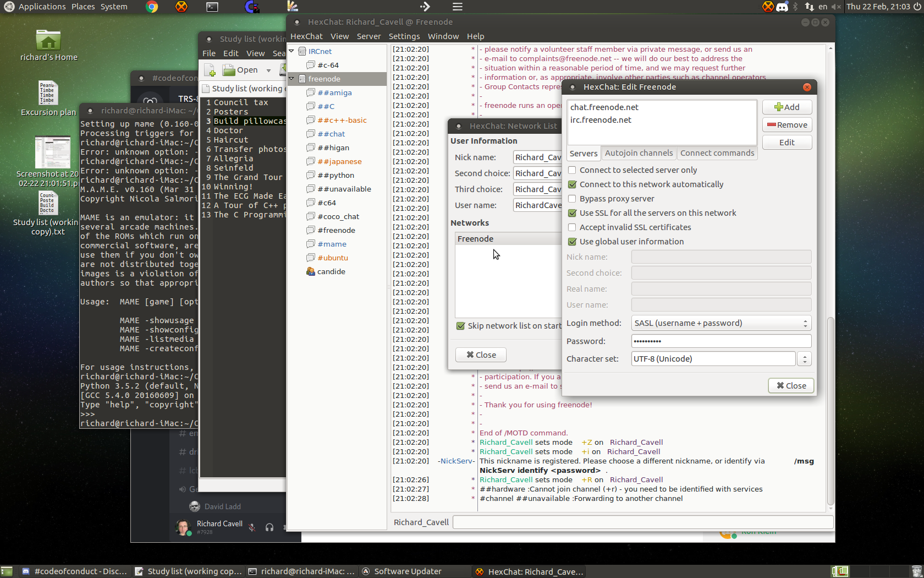Image resolution: width=924 pixels, height=578 pixels.
Task: Click Richard Cavell's Discord avatar
Action: tap(183, 527)
